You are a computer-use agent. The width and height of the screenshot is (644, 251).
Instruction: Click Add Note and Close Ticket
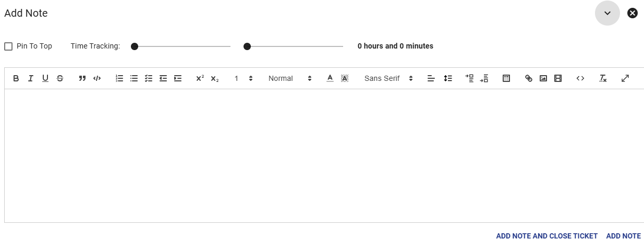click(x=546, y=236)
